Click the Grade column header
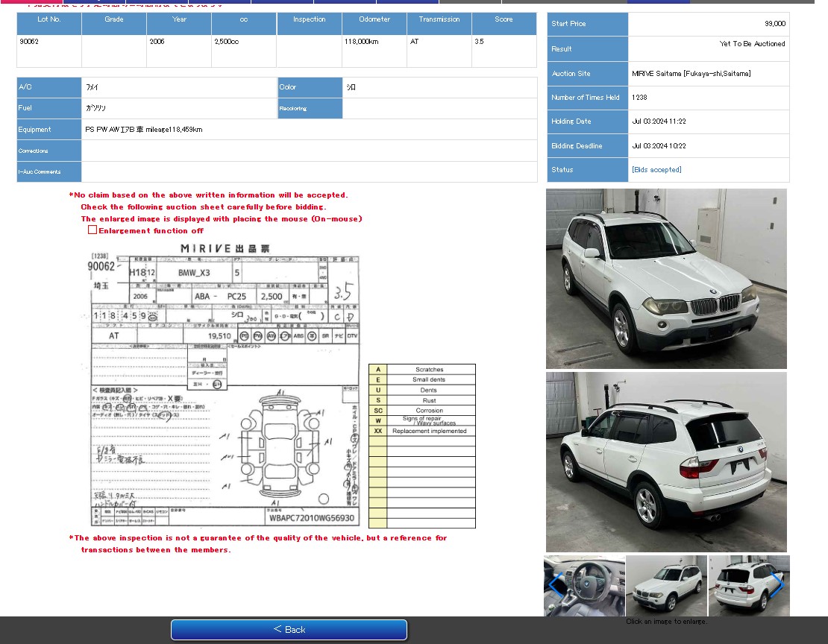The width and height of the screenshot is (828, 644). (114, 23)
